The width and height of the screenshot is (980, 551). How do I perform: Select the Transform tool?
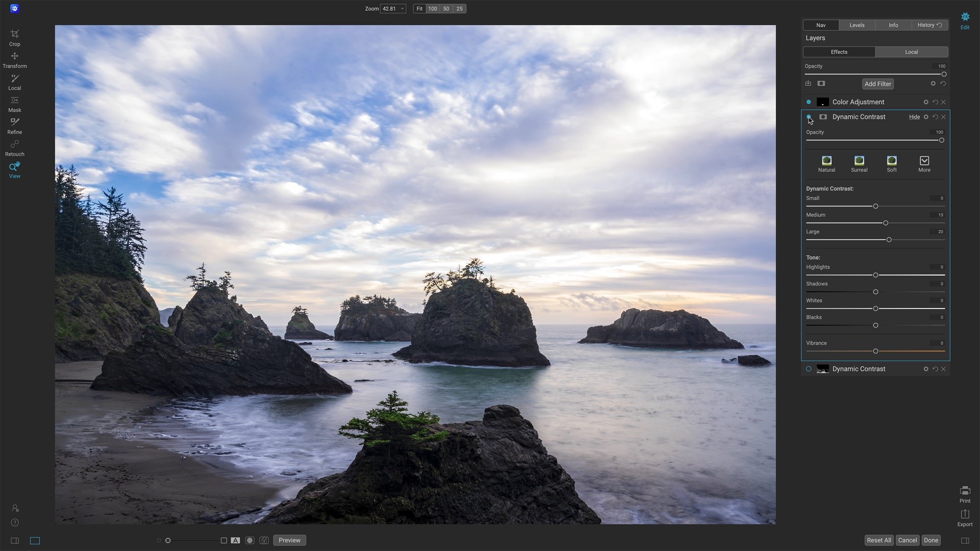click(14, 60)
